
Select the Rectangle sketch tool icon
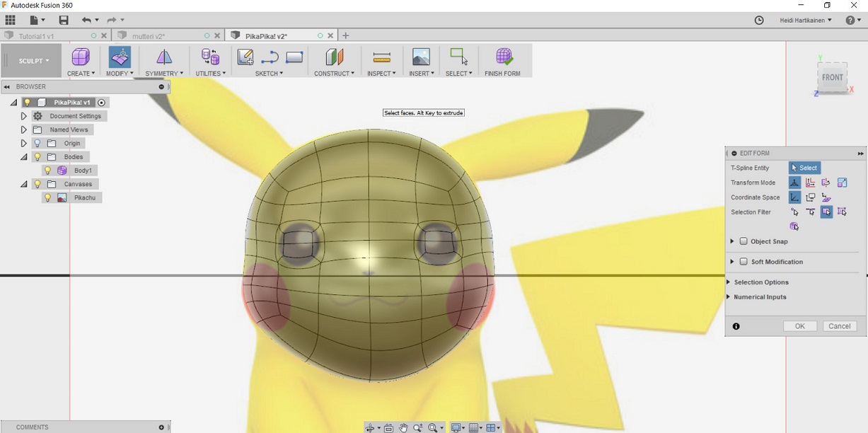pyautogui.click(x=294, y=57)
